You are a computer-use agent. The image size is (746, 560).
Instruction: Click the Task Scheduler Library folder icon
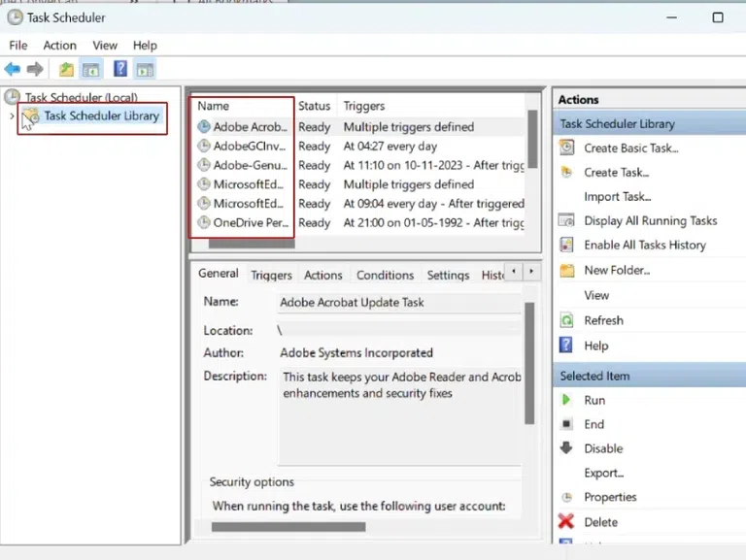coord(31,115)
